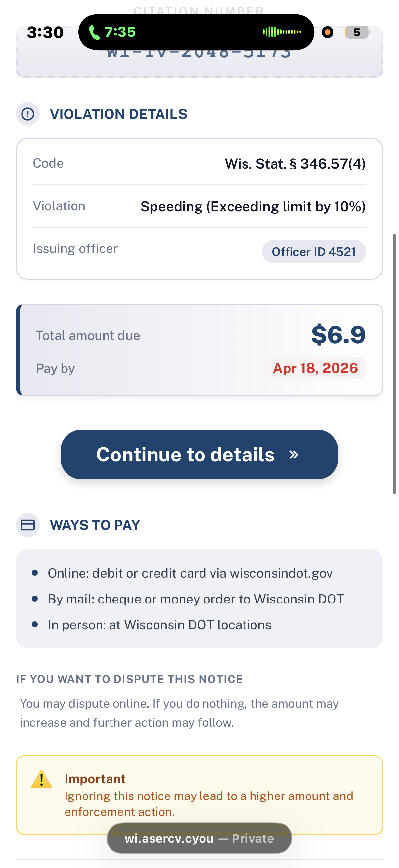Click the double chevron on Continue button
The height and width of the screenshot is (868, 399).
point(294,455)
